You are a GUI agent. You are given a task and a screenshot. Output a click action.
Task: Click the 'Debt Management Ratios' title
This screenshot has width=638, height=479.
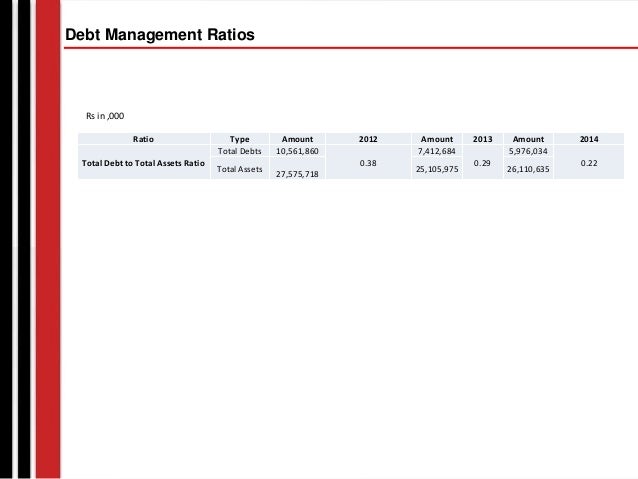pyautogui.click(x=160, y=35)
